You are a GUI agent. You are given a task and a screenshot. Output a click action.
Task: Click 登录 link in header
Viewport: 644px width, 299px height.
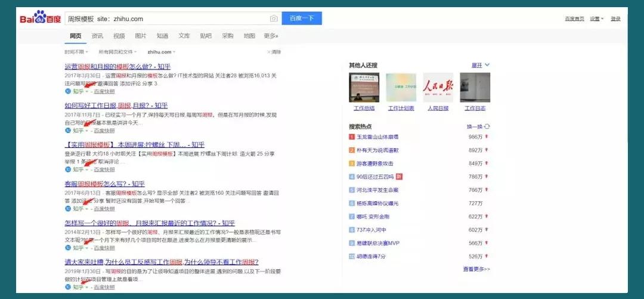(x=615, y=19)
